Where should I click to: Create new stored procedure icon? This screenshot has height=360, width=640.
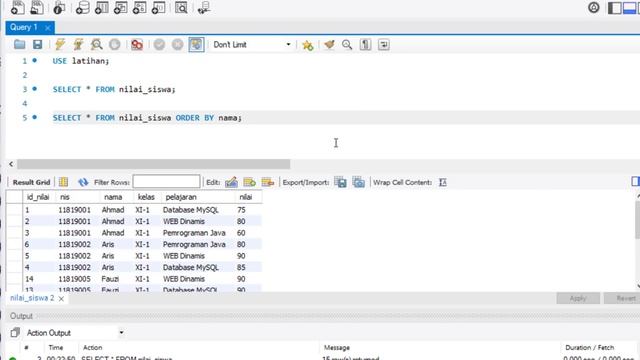tap(139, 7)
